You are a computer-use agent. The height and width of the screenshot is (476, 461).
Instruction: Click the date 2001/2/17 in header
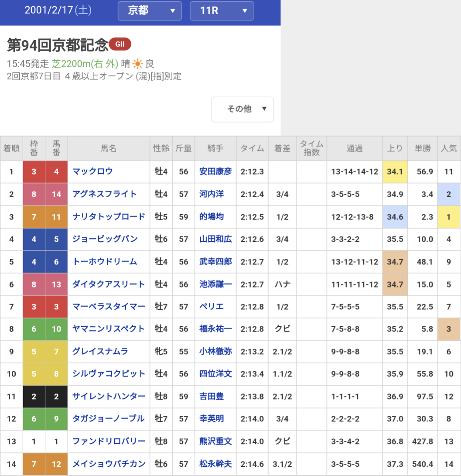pyautogui.click(x=58, y=10)
